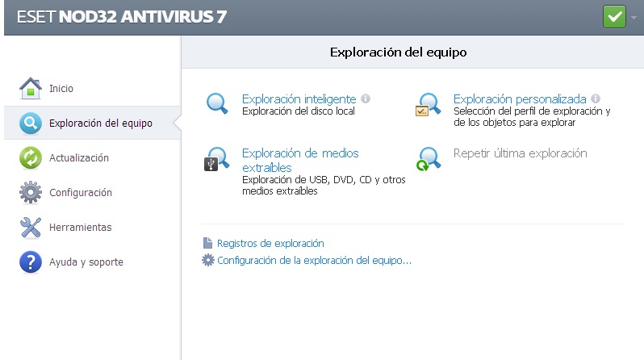Start Exploración de medios extraíbles

300,161
